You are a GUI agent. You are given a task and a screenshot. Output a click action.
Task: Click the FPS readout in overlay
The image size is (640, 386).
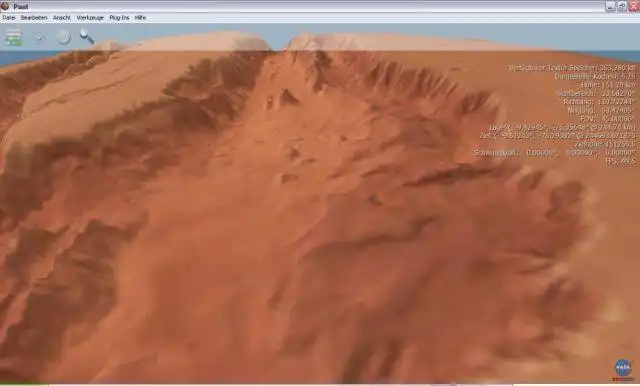point(620,161)
